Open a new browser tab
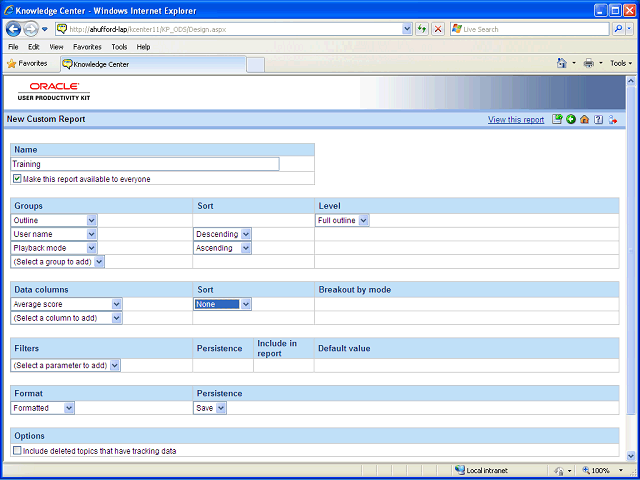This screenshot has height=480, width=640. click(x=256, y=65)
